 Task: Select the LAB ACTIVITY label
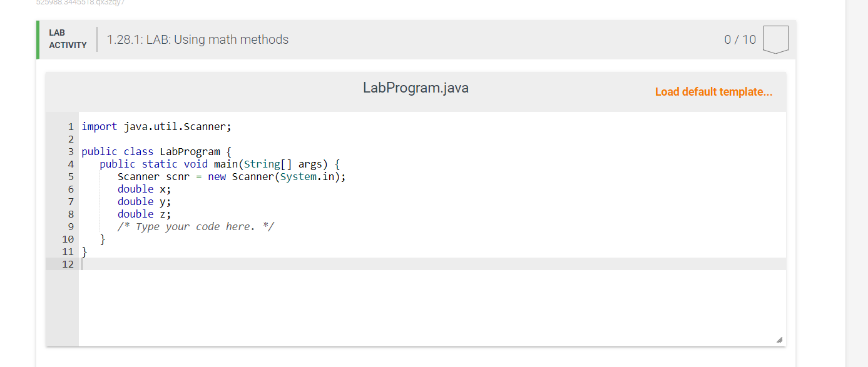click(x=68, y=39)
